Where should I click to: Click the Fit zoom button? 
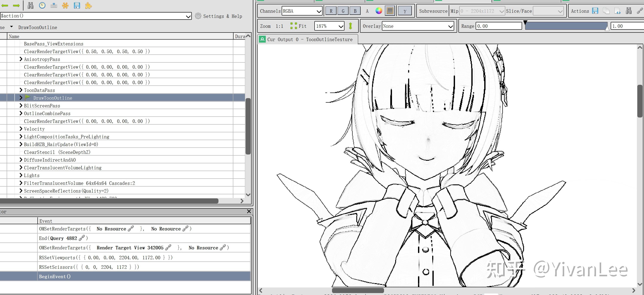(x=298, y=26)
